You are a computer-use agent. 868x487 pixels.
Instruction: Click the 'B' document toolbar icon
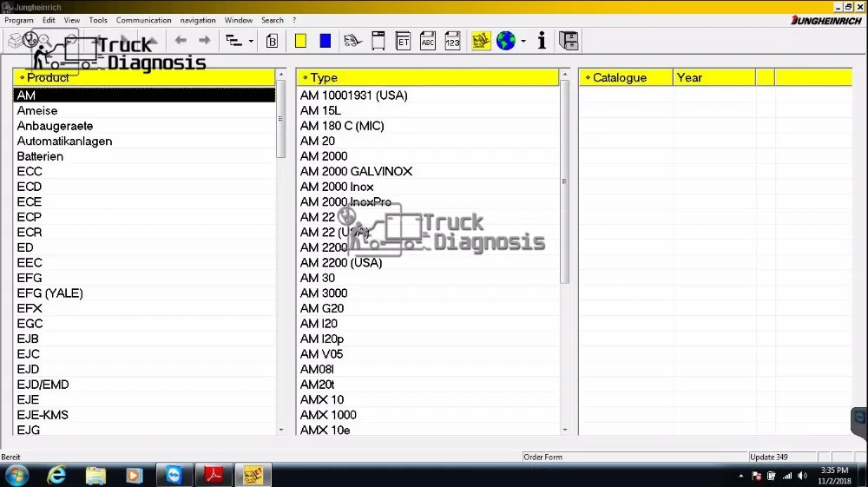[x=272, y=41]
